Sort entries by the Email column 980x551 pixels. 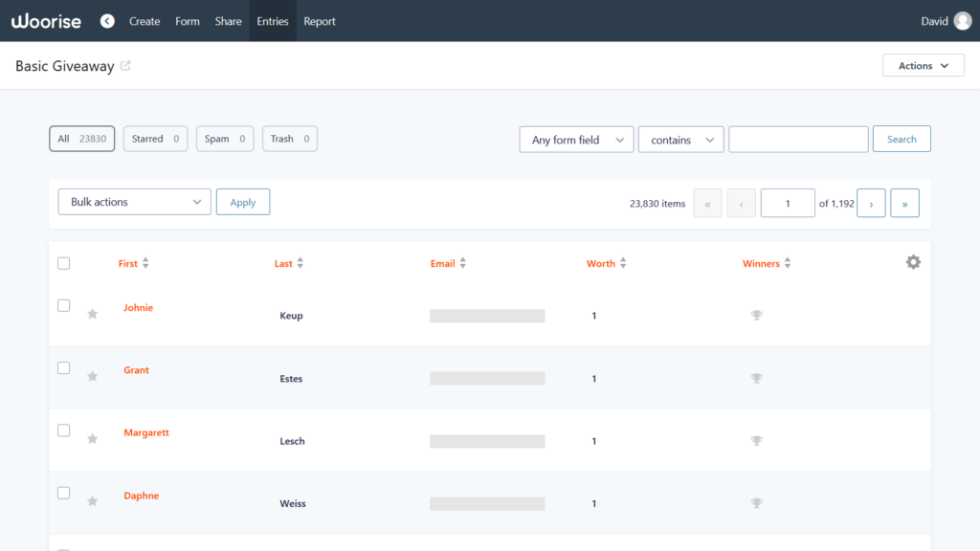461,262
